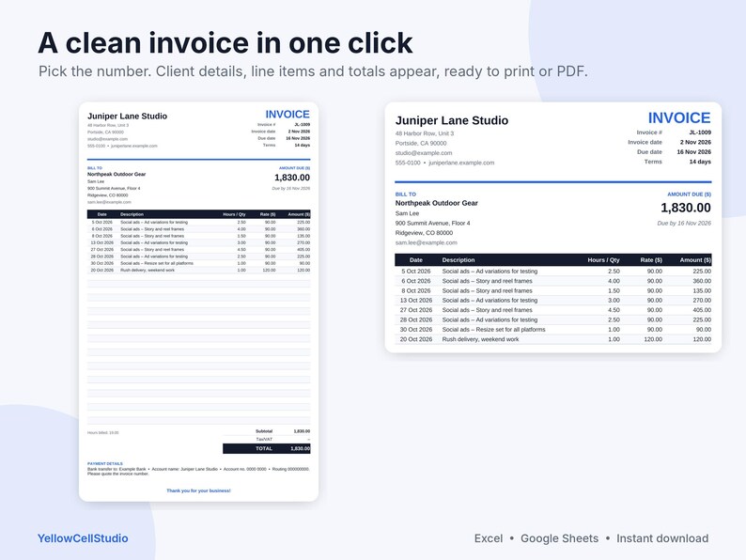Click "900 Summit Avenue, Floor 4" in the large card
The height and width of the screenshot is (560, 746).
(x=432, y=223)
